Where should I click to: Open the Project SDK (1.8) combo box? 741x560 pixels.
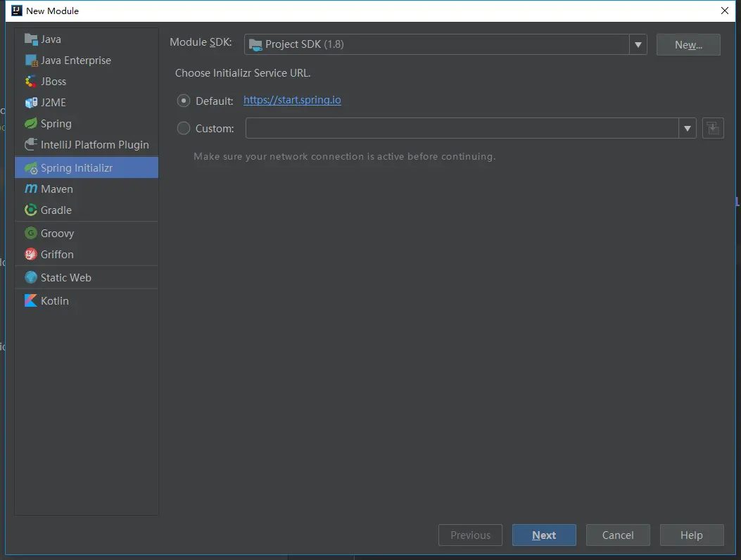point(445,44)
